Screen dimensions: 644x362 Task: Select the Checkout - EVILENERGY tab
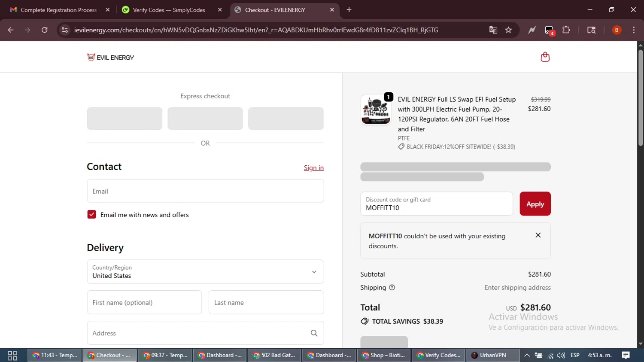click(285, 10)
